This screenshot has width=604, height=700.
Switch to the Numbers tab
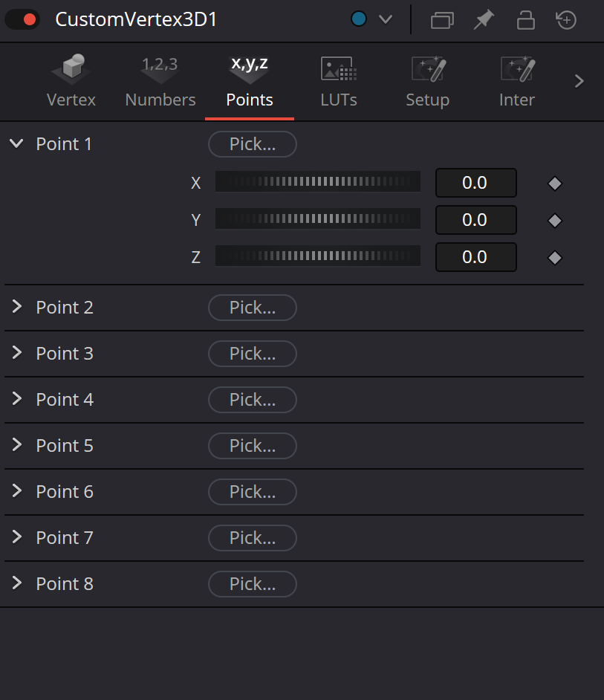160,81
